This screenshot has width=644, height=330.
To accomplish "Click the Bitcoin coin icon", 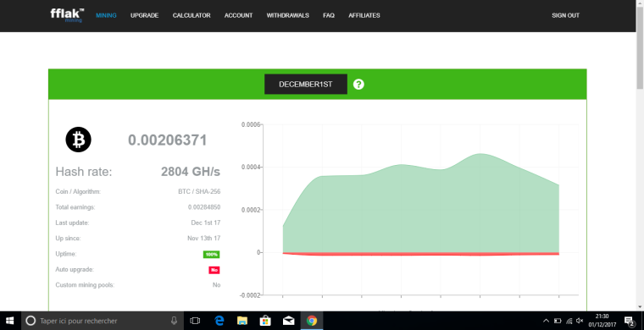I will 79,140.
